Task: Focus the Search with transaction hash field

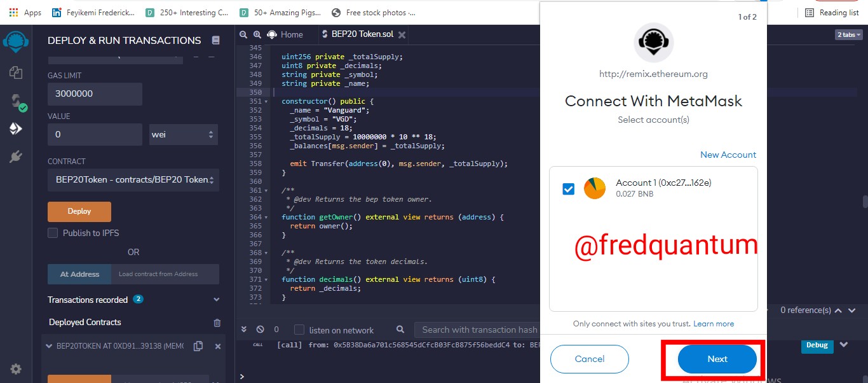Action: (478, 330)
